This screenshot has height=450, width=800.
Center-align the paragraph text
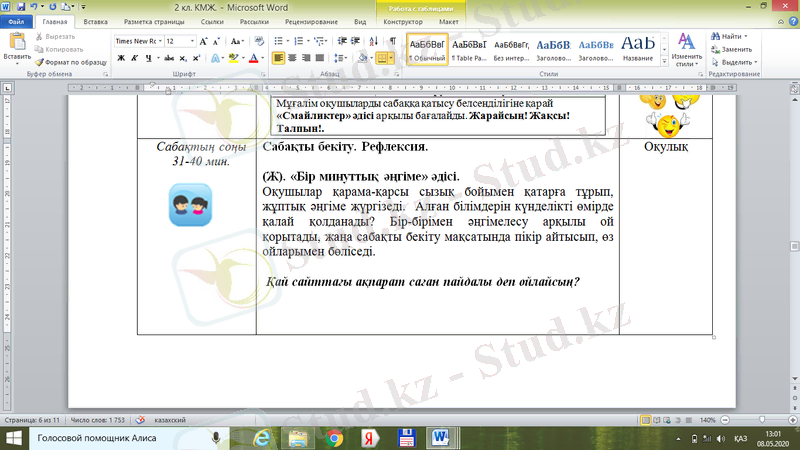(x=294, y=58)
